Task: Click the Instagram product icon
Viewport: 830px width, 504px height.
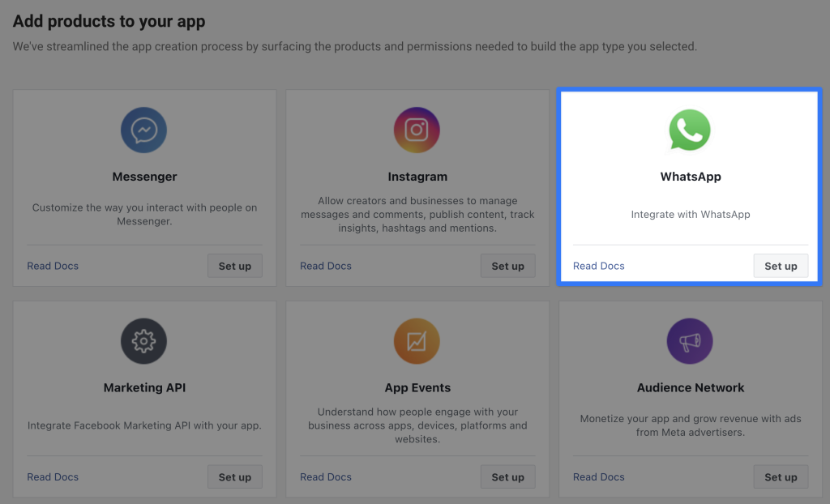Action: [x=417, y=130]
